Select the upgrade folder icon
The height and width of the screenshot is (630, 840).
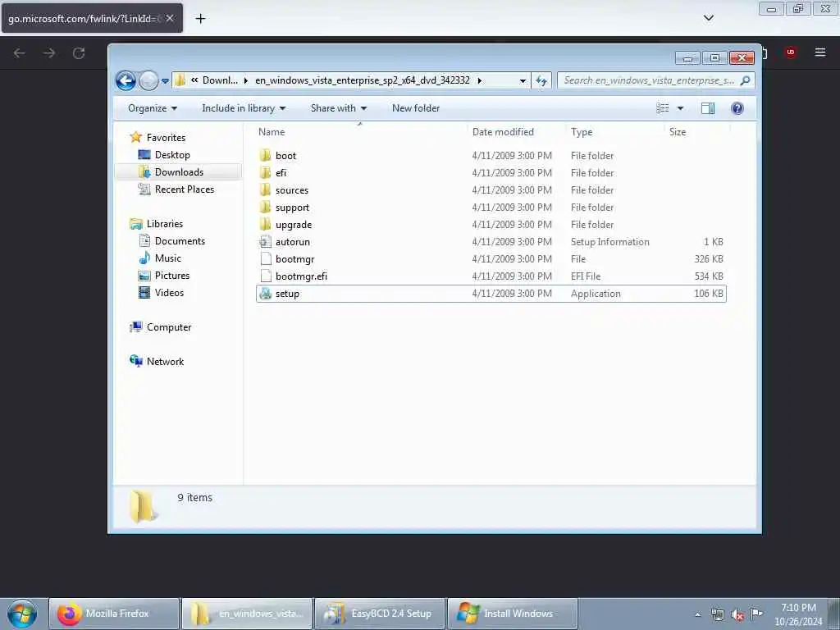pyautogui.click(x=265, y=224)
